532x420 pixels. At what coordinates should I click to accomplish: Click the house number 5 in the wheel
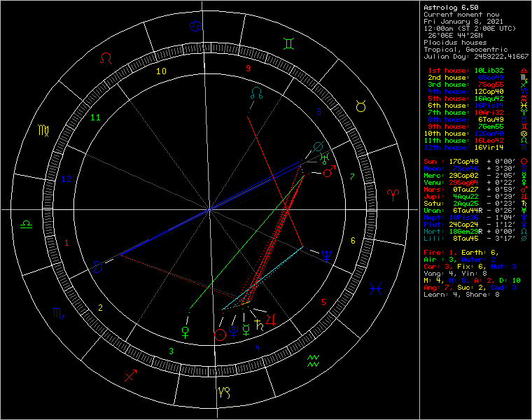(x=323, y=302)
